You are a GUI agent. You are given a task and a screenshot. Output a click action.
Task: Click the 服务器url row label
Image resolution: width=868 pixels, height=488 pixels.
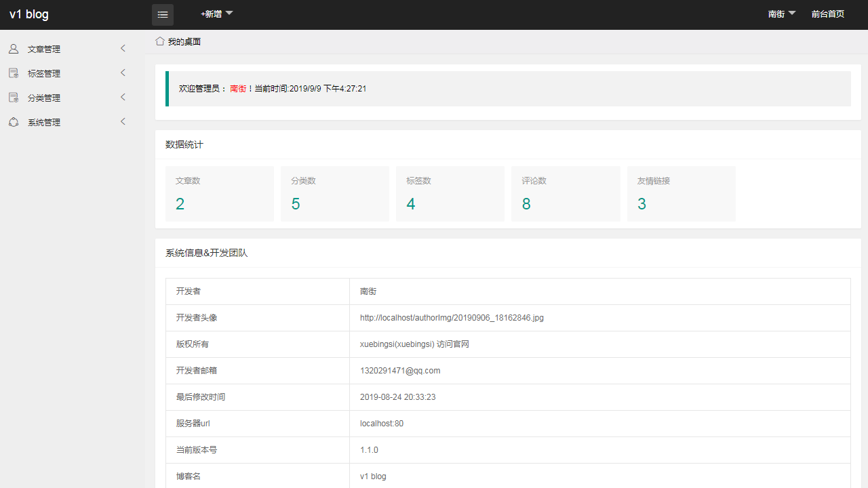click(x=193, y=424)
